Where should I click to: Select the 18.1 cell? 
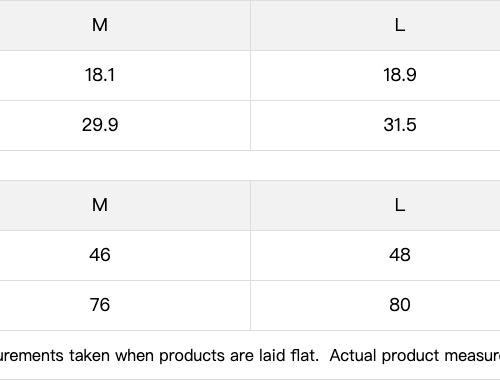click(x=100, y=75)
